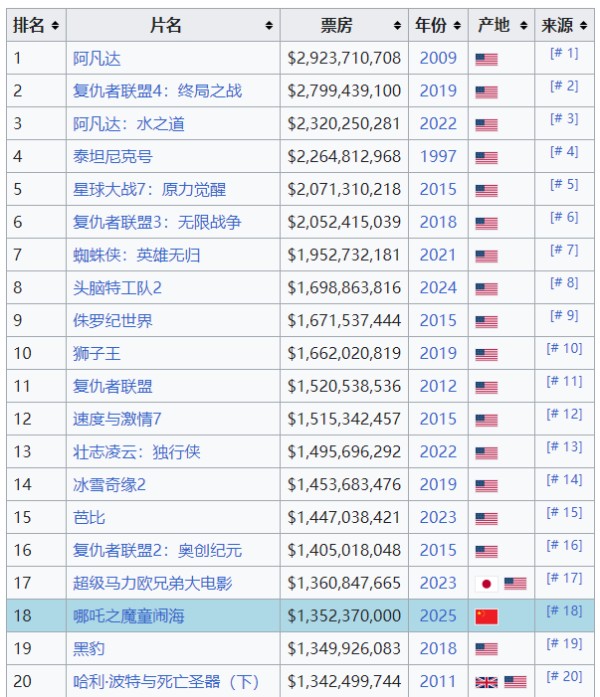Follow source reference [# 4]

pos(564,151)
